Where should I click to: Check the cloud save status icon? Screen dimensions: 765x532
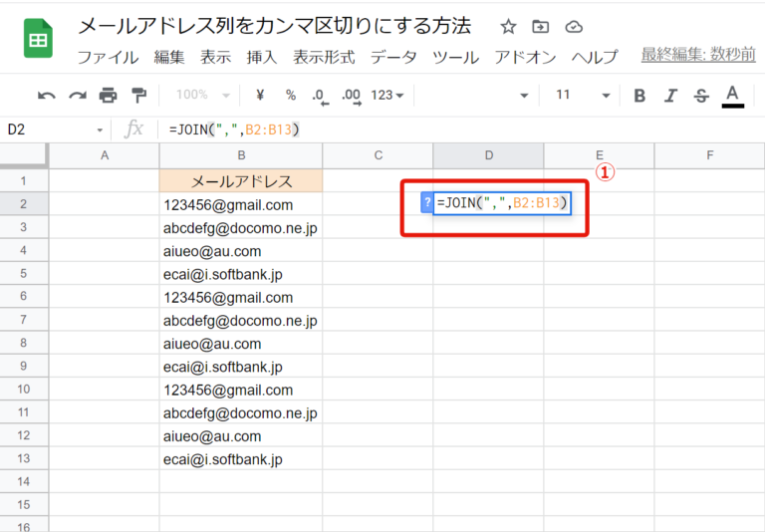pos(574,26)
